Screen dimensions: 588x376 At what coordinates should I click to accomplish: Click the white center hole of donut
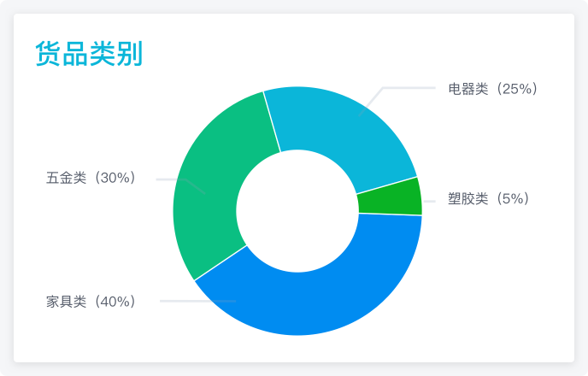point(297,211)
